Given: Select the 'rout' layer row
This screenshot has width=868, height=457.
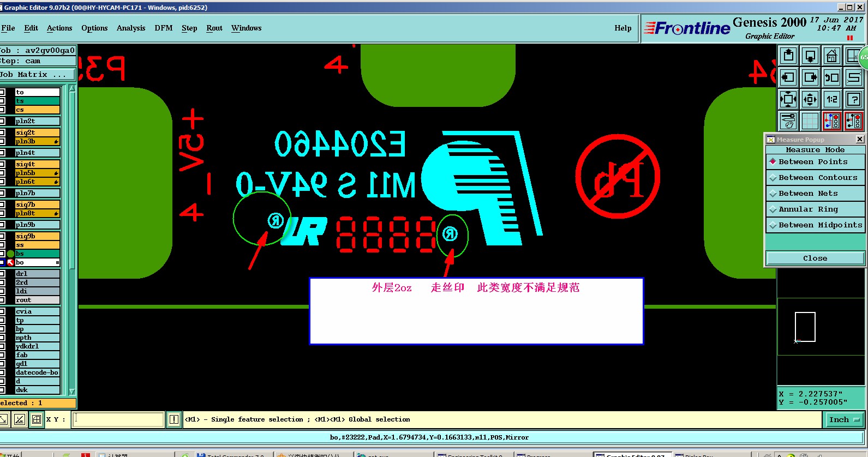Looking at the screenshot, I should tap(37, 300).
